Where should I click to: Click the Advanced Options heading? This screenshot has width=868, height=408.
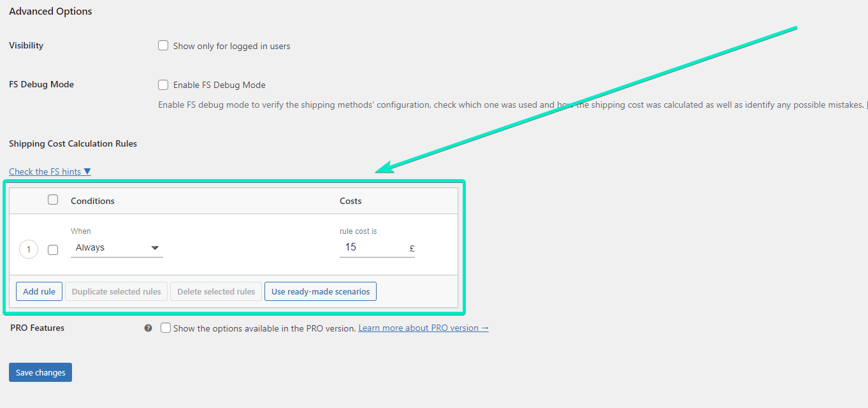click(50, 11)
